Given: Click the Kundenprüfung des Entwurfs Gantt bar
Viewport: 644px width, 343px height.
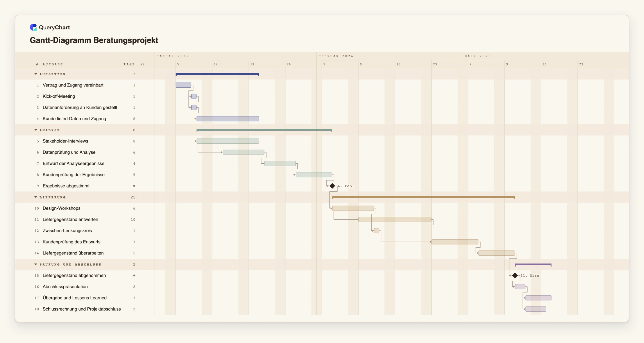Looking at the screenshot, I should pos(455,242).
